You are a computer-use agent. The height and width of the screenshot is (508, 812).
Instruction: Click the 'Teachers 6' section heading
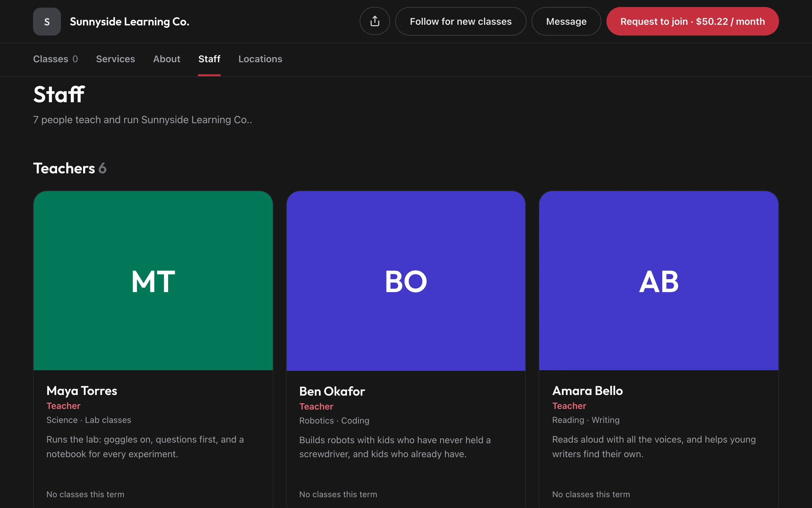(x=70, y=168)
